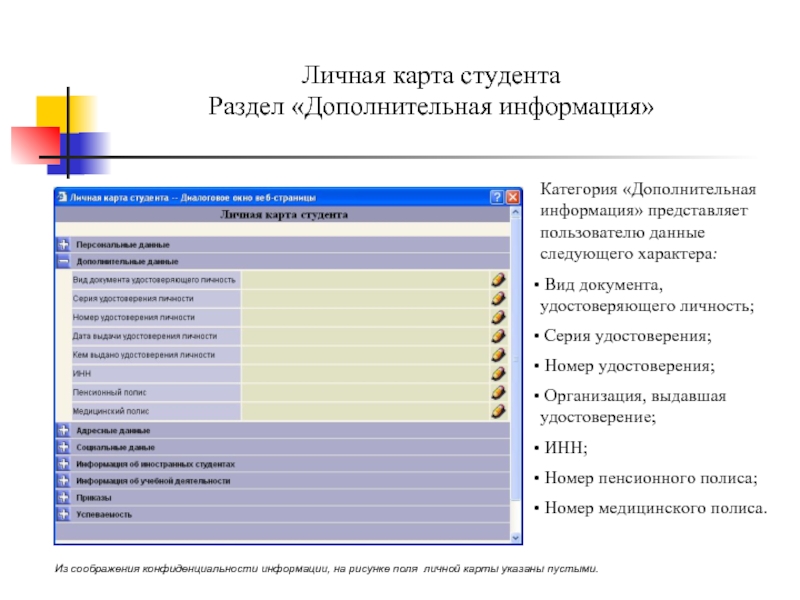Collapse the Дополнительные данные section
Viewport: 800px width, 600px height.
coord(63,261)
